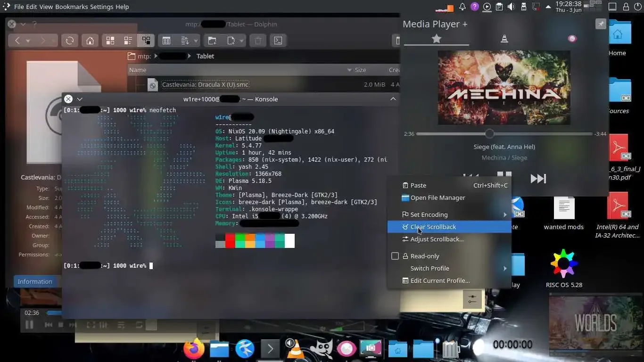Open the 'wanted mods' desktop file
This screenshot has width=644, height=362.
click(x=564, y=214)
